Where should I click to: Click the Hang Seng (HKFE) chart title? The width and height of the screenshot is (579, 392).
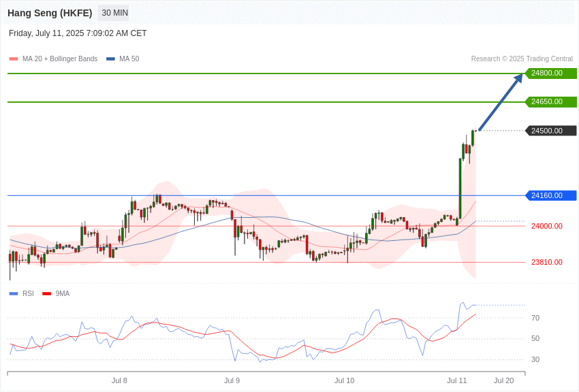click(x=50, y=13)
